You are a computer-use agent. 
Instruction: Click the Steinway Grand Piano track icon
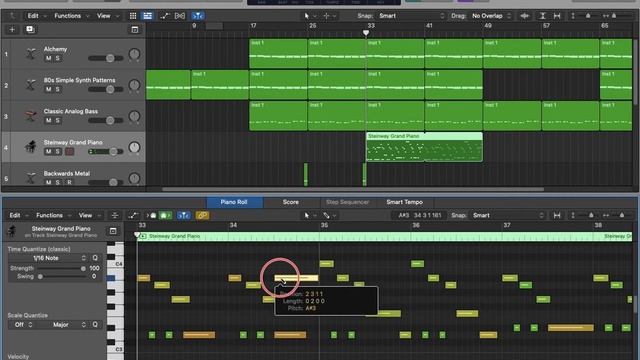click(31, 147)
